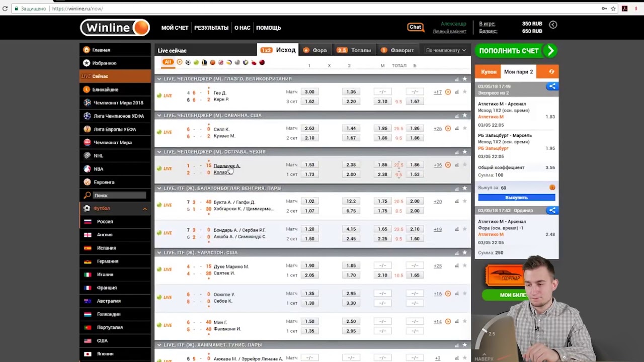Collapse the Острава, Чехия section

[x=159, y=151]
